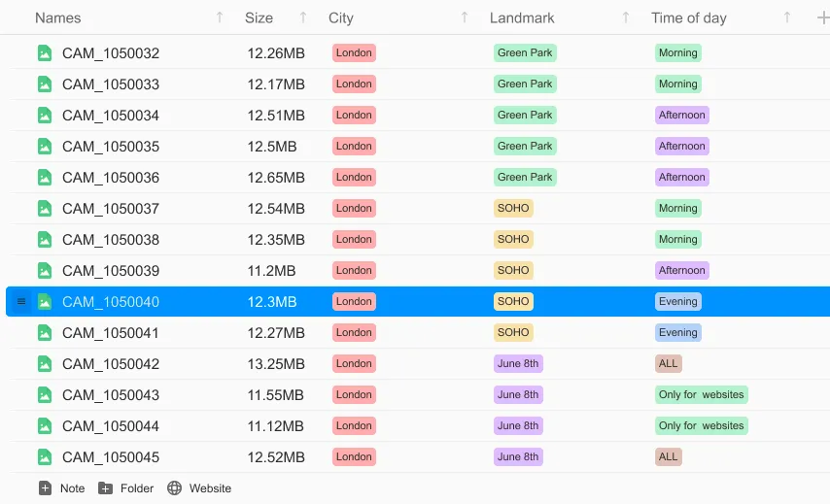Click the Website globe icon
The image size is (830, 504).
[175, 488]
